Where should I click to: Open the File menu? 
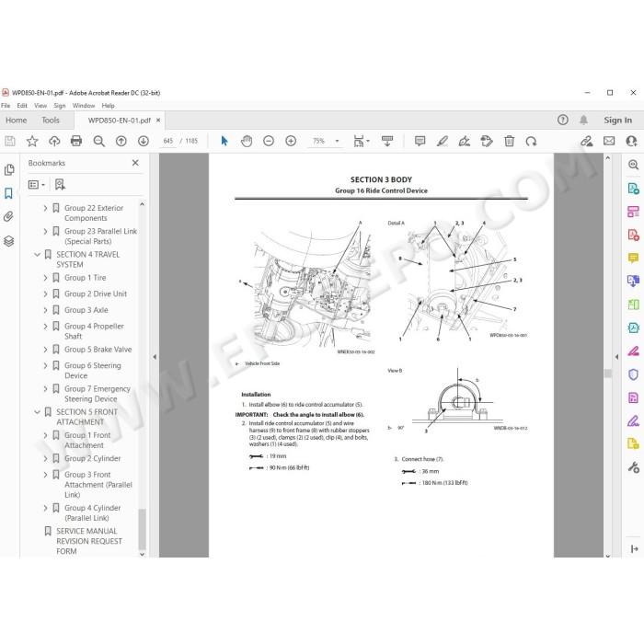6,106
